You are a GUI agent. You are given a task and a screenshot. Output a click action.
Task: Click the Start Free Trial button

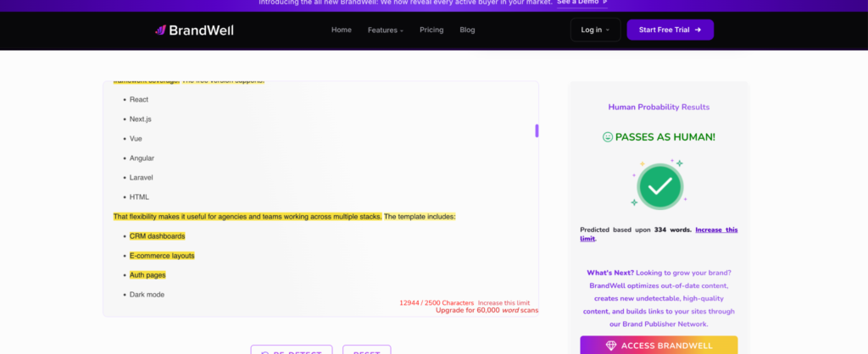pyautogui.click(x=670, y=30)
